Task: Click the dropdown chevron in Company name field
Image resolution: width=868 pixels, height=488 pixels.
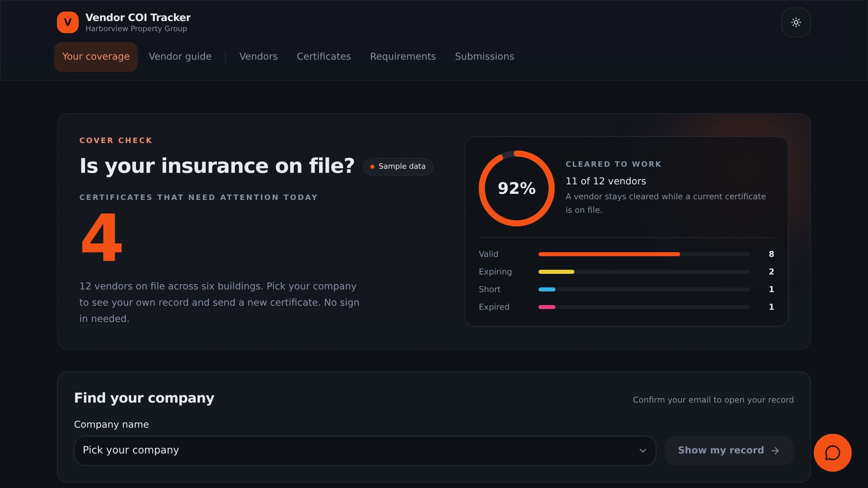Action: coord(643,450)
